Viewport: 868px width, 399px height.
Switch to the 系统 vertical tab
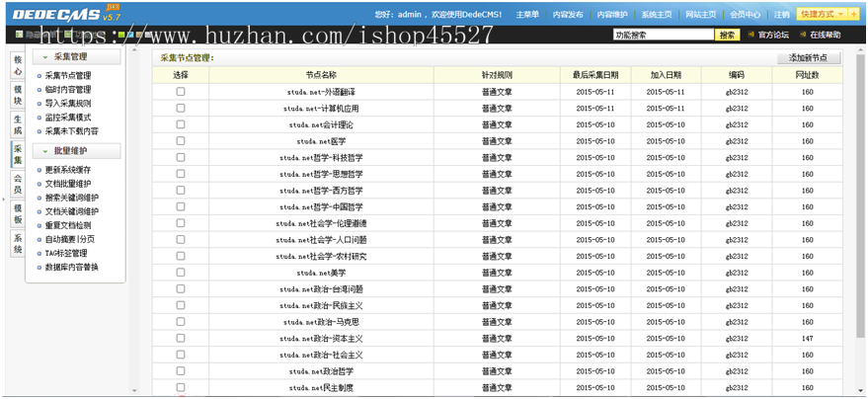[x=18, y=244]
